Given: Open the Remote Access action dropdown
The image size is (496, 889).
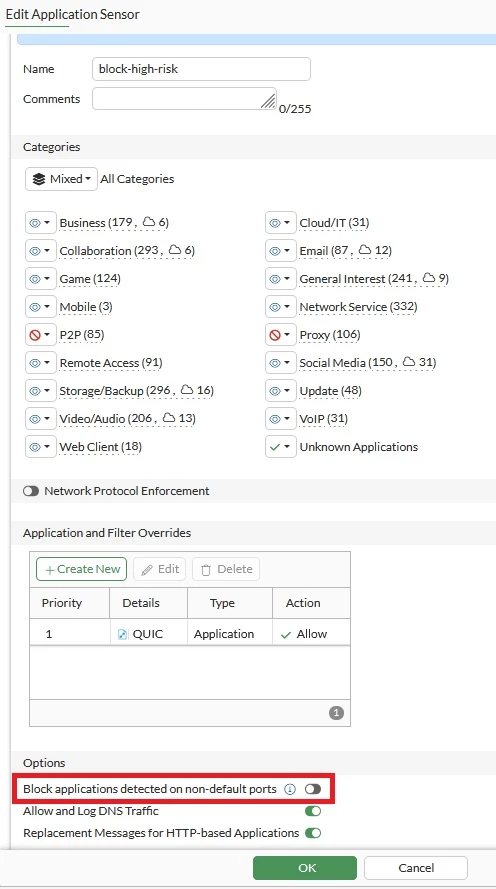Looking at the screenshot, I should 41,363.
